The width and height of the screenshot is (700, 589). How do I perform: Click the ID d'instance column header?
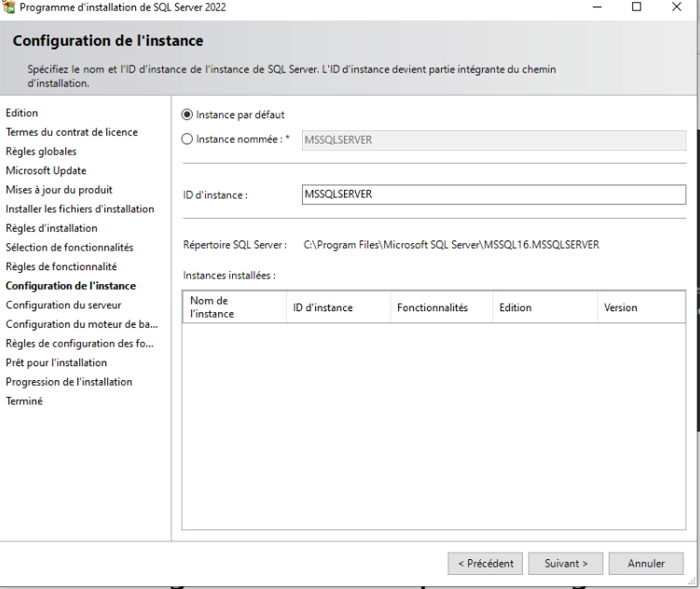click(x=338, y=307)
